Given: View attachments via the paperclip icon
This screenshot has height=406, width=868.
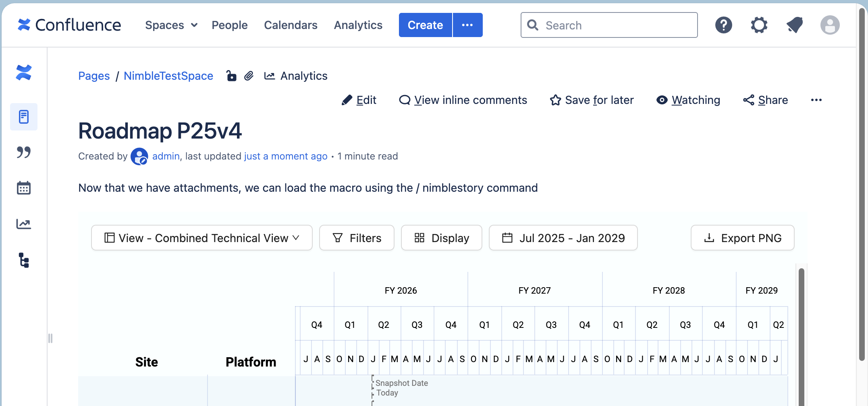Looking at the screenshot, I should point(249,76).
